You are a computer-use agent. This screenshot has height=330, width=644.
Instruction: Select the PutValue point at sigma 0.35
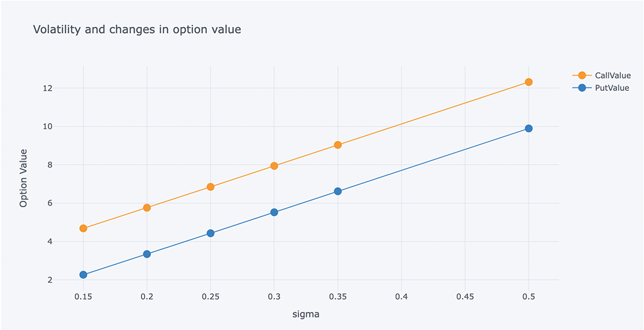[338, 191]
